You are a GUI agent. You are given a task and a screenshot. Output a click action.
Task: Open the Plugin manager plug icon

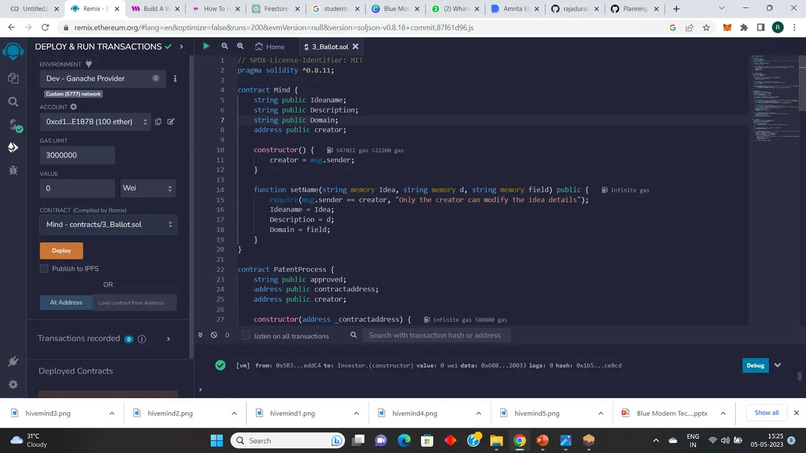tap(13, 361)
